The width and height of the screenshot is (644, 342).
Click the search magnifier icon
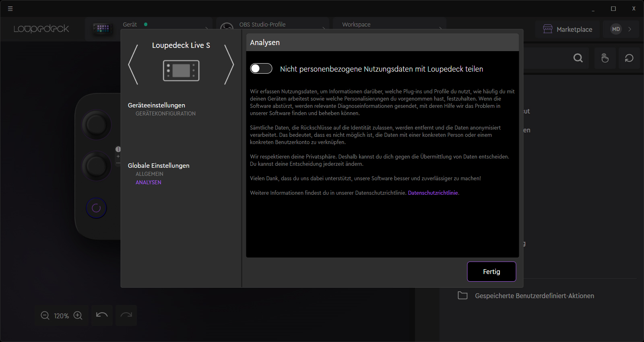[578, 58]
